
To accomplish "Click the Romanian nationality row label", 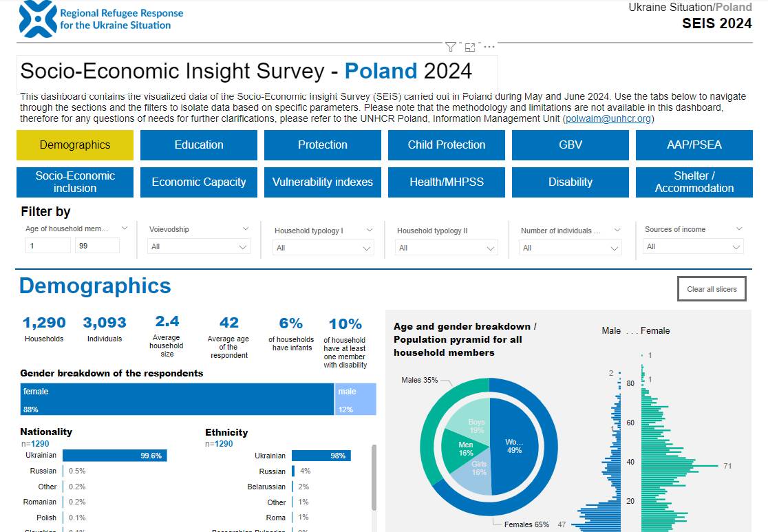I will click(x=40, y=502).
